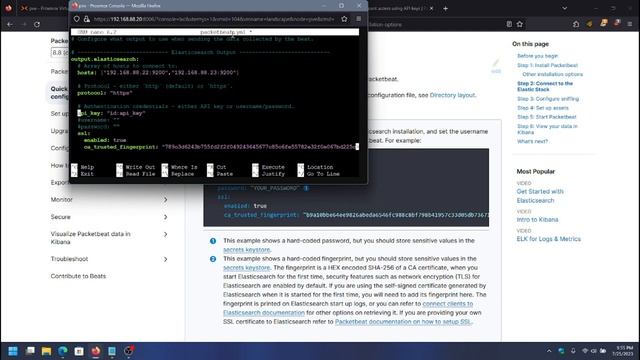Show hidden system tray icons
The image size is (640, 360).
click(x=549, y=351)
